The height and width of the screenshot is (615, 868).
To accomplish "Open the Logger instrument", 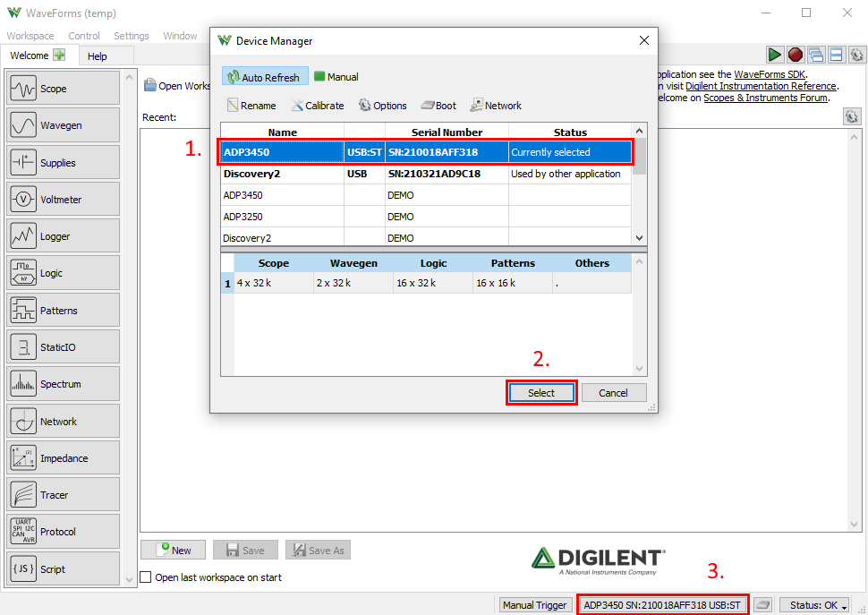I will coord(63,235).
